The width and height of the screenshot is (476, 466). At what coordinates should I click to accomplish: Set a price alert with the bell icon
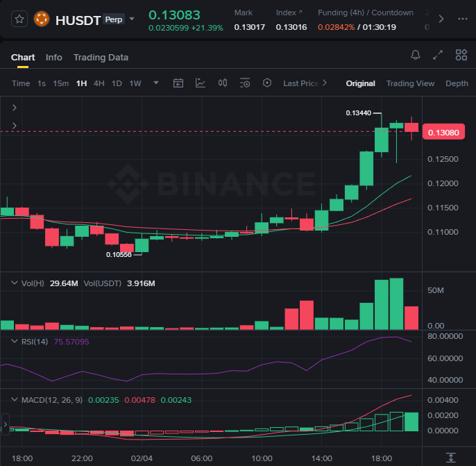pos(415,55)
